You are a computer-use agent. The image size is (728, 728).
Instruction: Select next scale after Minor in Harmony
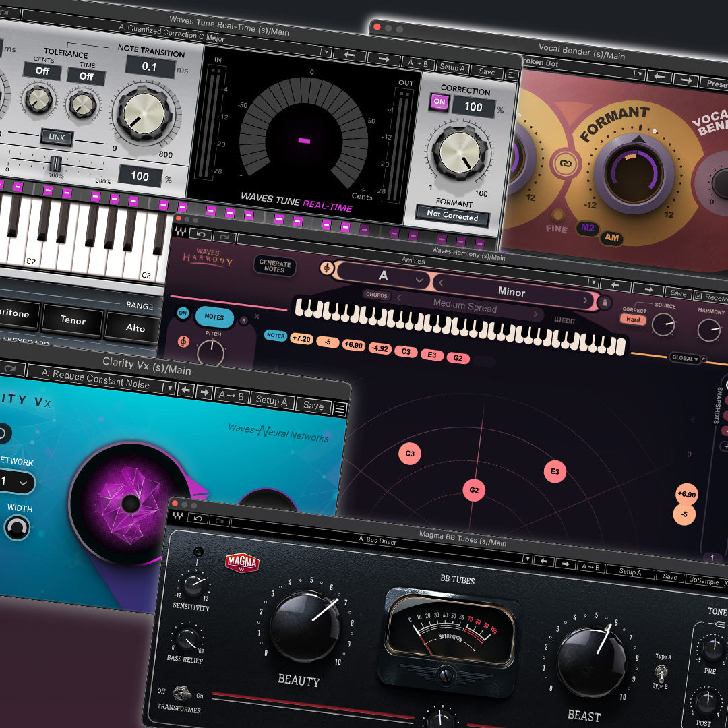click(584, 301)
